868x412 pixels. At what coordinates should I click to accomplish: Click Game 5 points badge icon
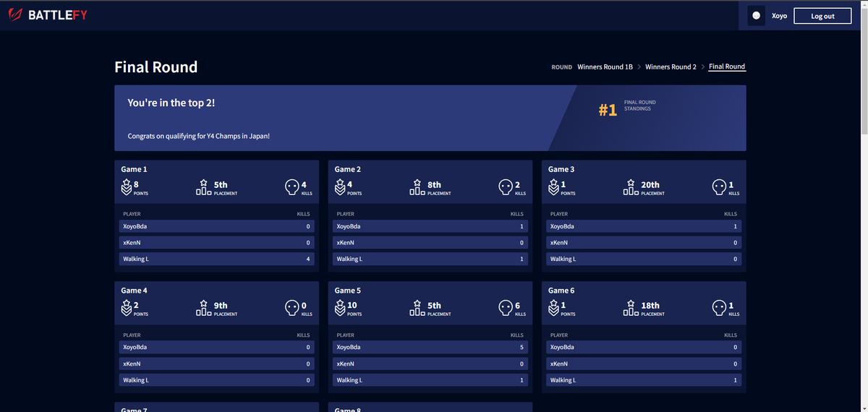point(340,309)
